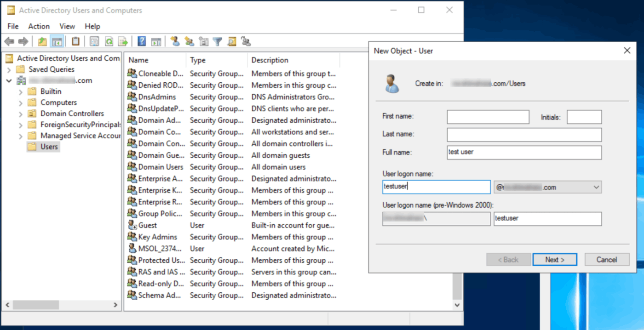The image size is (644, 330).
Task: Click the Next button in the dialog
Action: pyautogui.click(x=555, y=260)
